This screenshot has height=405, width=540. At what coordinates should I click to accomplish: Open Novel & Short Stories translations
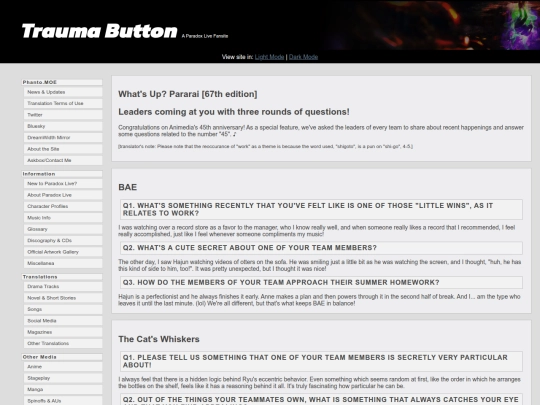[x=63, y=298]
